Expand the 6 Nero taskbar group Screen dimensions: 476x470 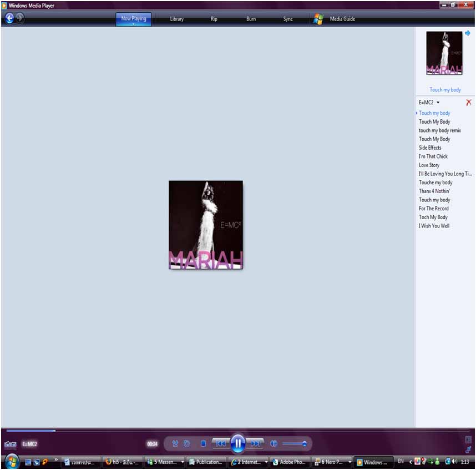point(350,462)
